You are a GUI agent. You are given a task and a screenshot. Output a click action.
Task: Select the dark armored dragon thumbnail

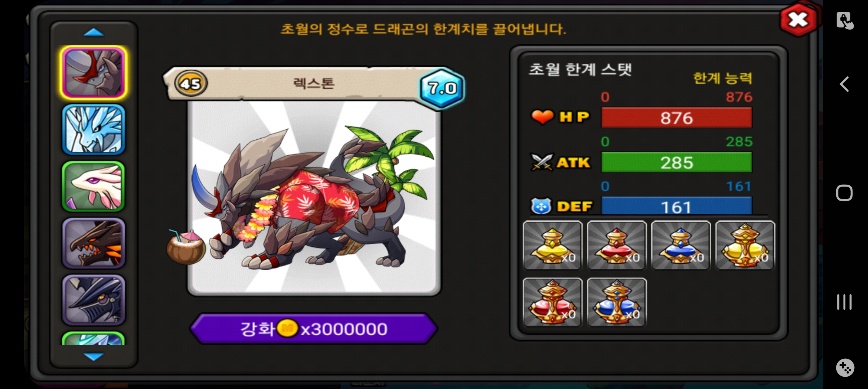(x=94, y=300)
